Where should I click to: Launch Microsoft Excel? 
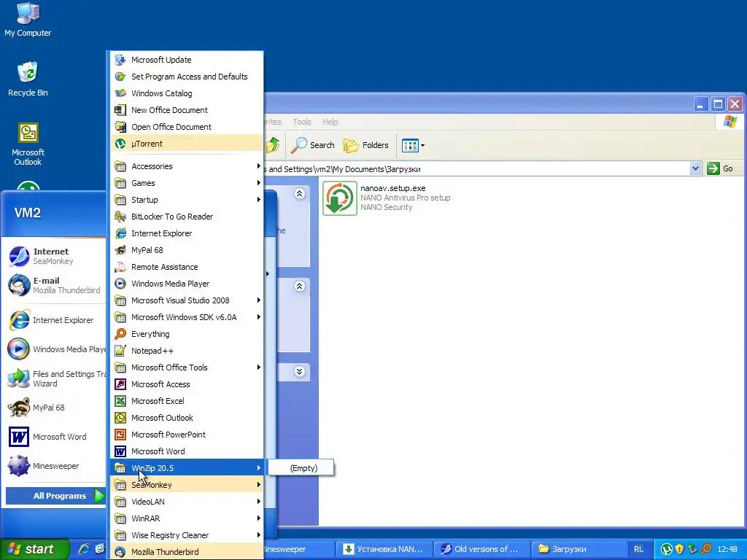tap(187, 401)
